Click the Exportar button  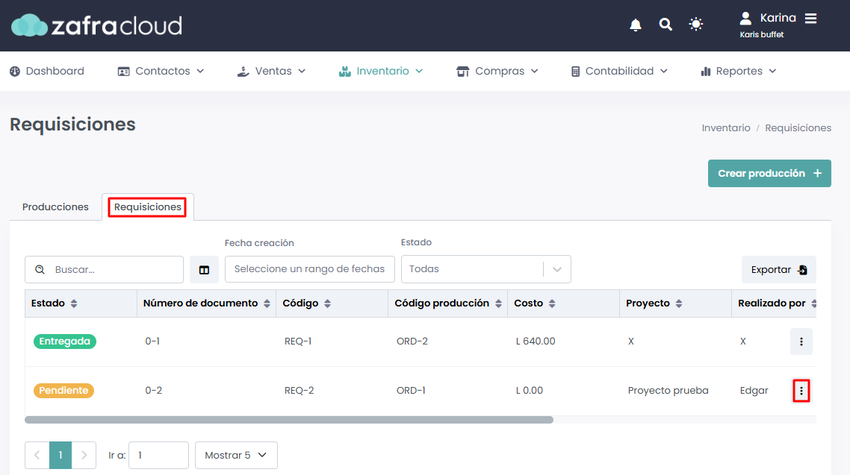point(778,269)
